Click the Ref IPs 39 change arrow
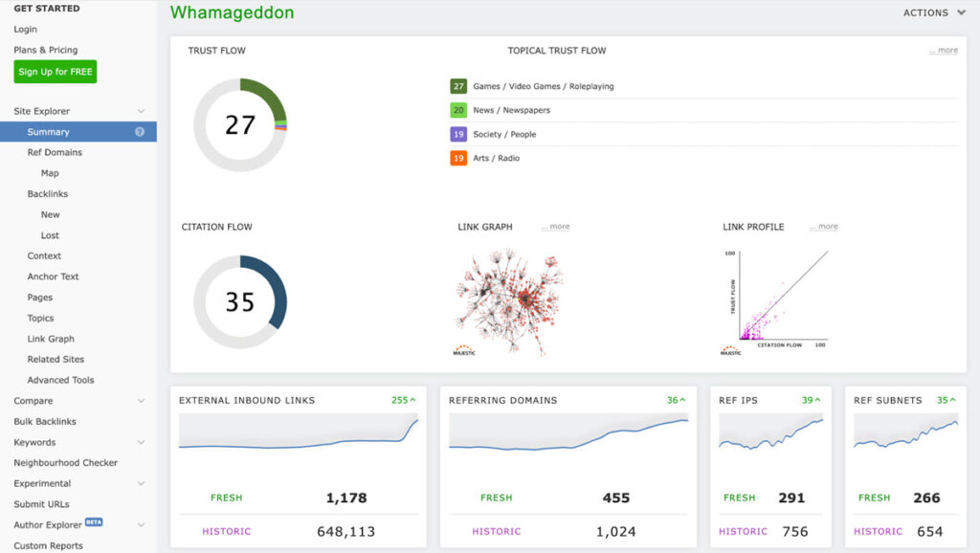980x553 pixels. pyautogui.click(x=817, y=400)
